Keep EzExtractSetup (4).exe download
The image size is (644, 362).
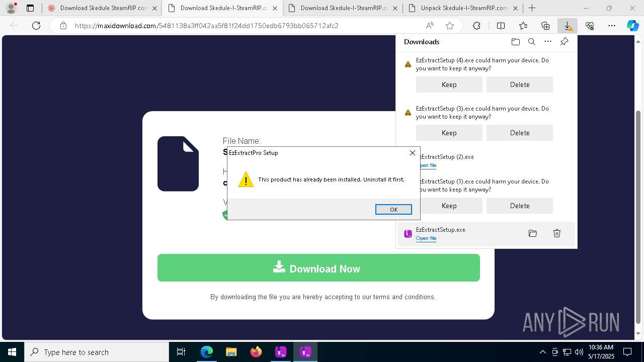pyautogui.click(x=449, y=84)
